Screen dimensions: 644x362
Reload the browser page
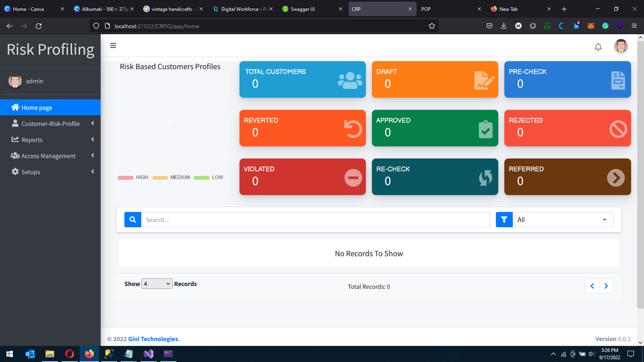coord(39,26)
